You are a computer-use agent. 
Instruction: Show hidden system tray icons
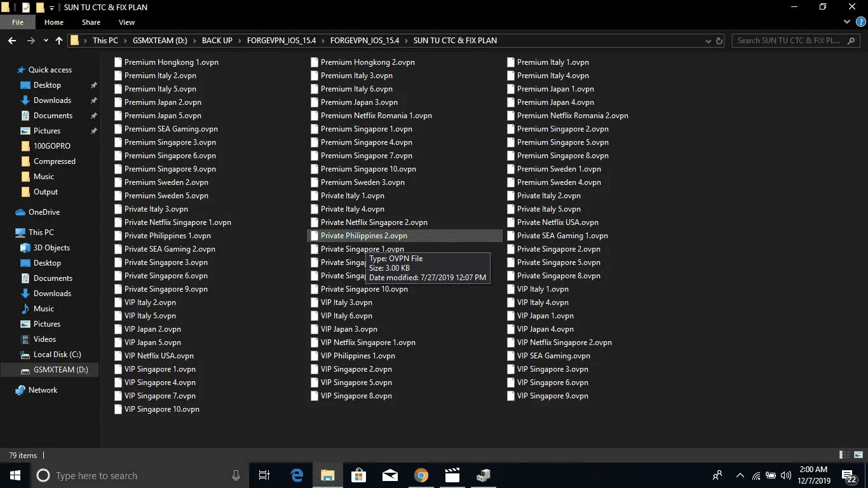[740, 475]
